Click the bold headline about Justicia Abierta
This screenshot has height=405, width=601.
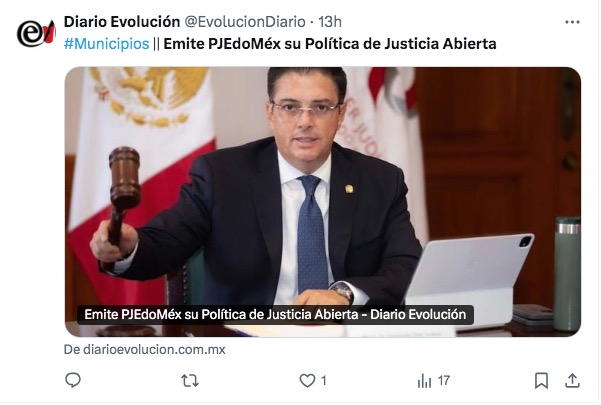(x=330, y=44)
